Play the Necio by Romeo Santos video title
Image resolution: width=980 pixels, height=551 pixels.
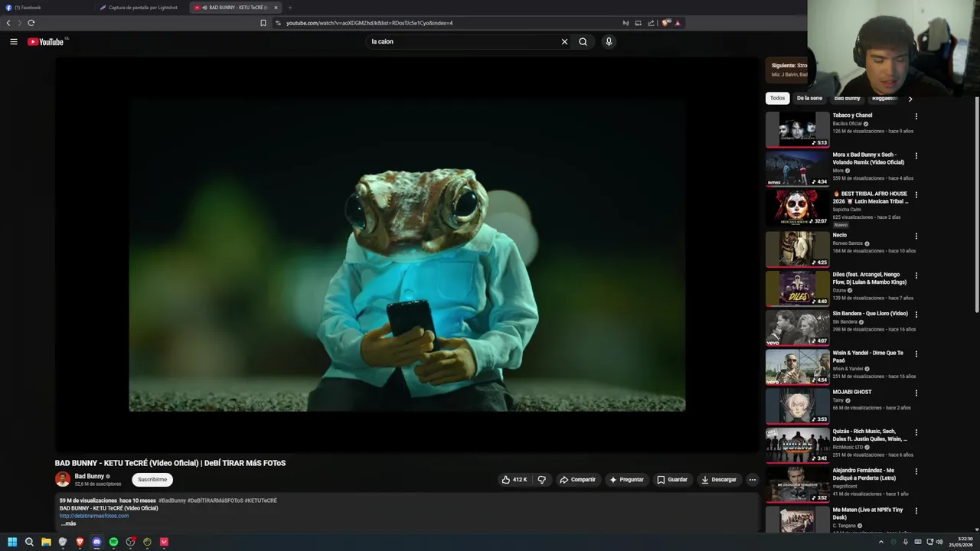(x=840, y=235)
